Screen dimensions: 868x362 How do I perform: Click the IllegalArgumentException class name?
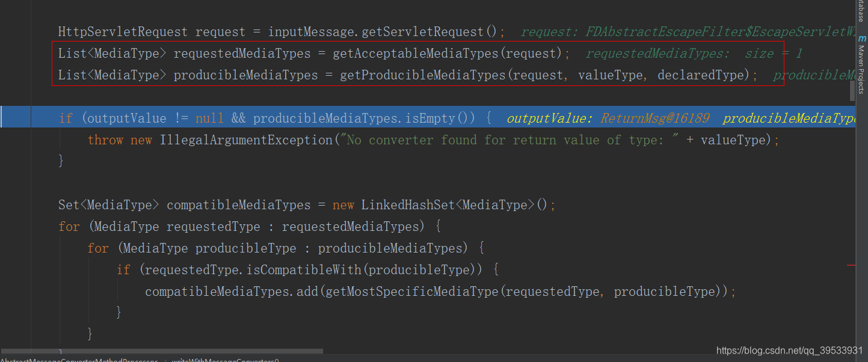point(246,140)
